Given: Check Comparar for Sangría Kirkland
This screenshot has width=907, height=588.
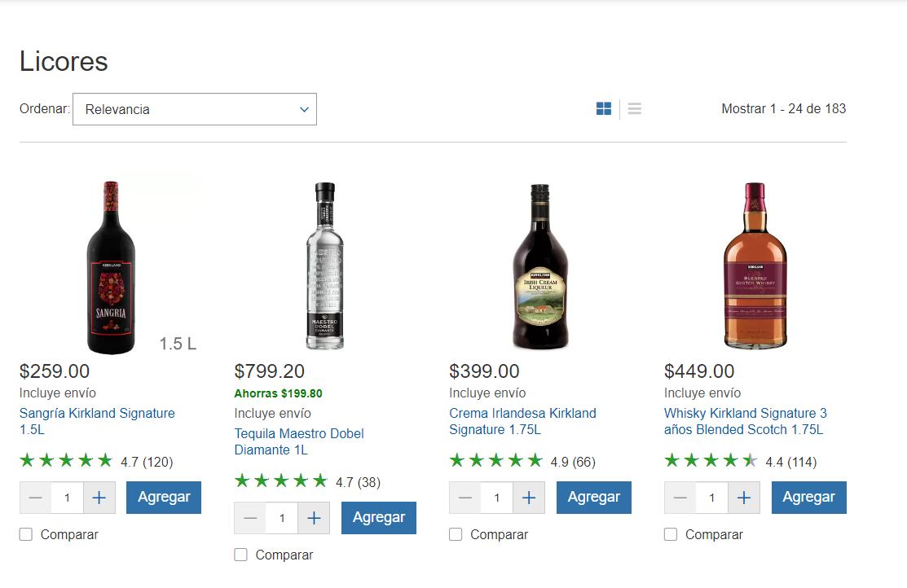Looking at the screenshot, I should [25, 534].
